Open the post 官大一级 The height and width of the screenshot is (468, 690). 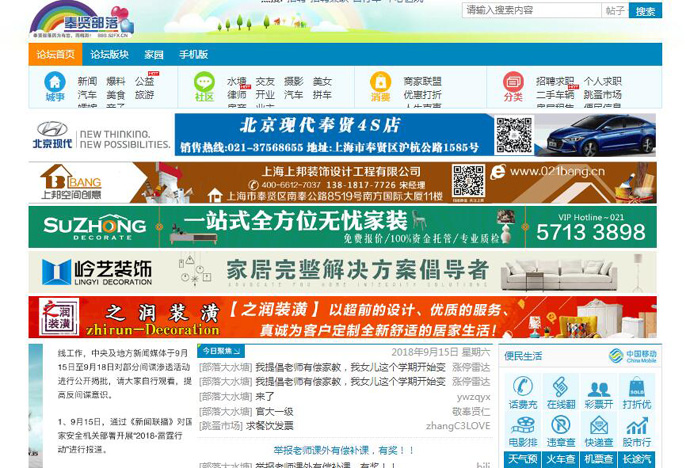(x=274, y=412)
